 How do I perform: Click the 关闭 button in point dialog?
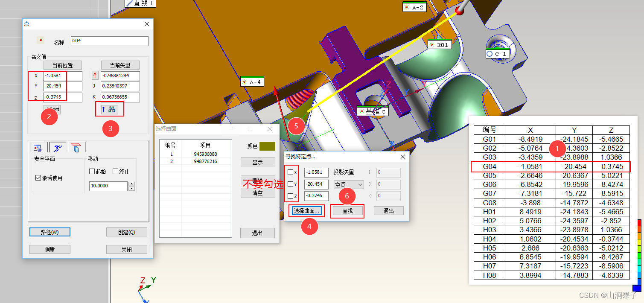(x=126, y=250)
